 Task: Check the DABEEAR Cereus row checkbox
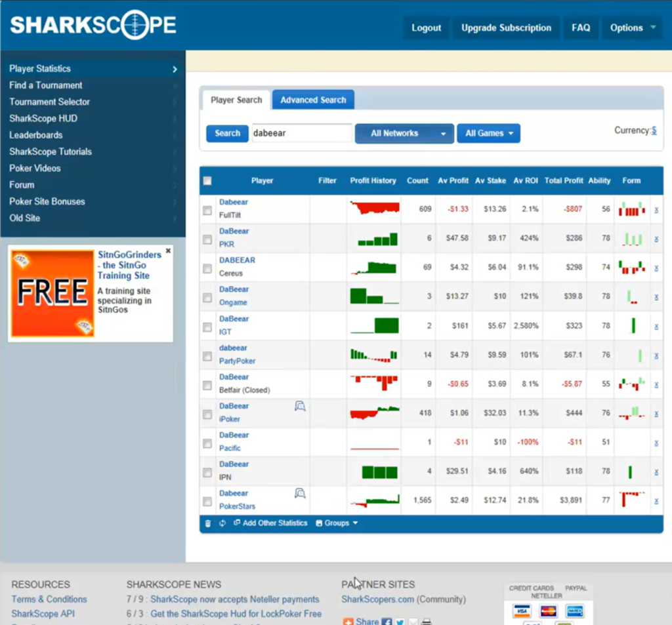pos(207,269)
